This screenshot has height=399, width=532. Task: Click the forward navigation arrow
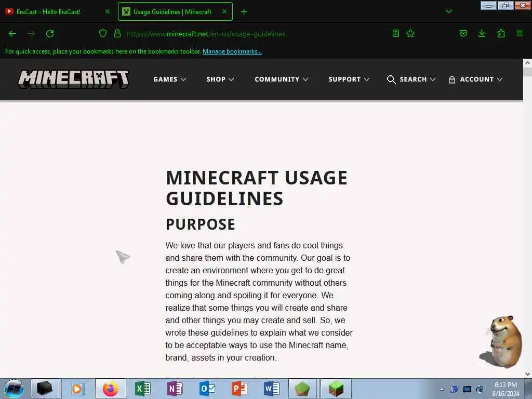click(31, 34)
